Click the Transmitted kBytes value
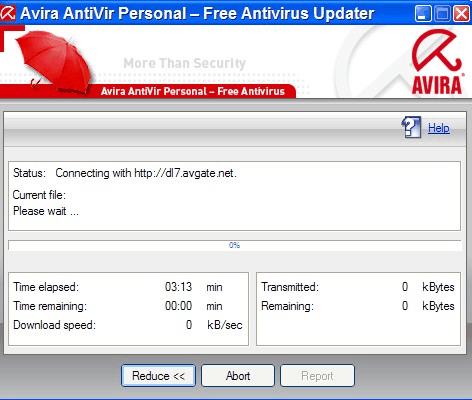This screenshot has height=400, width=472. 405,287
